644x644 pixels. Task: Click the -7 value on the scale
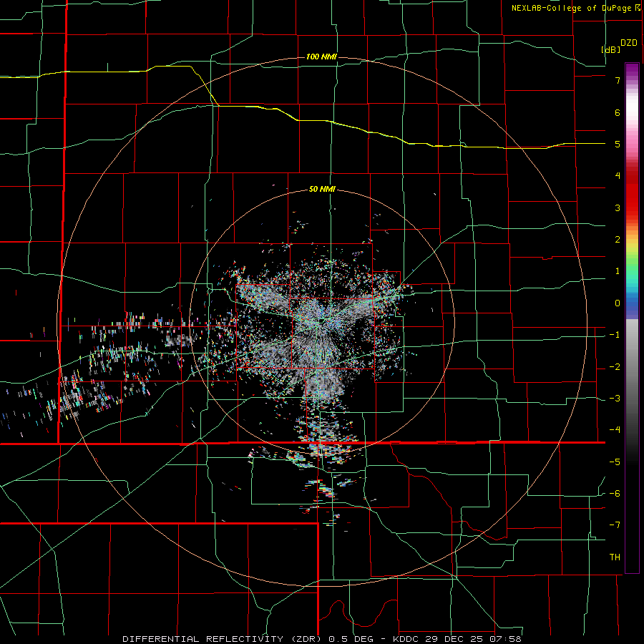[615, 525]
